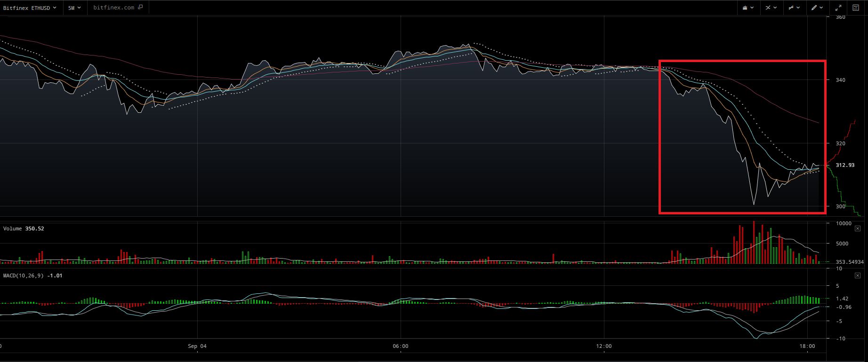Image resolution: width=868 pixels, height=362 pixels.
Task: Toggle fullscreen with the expand arrows icon
Action: (x=838, y=8)
